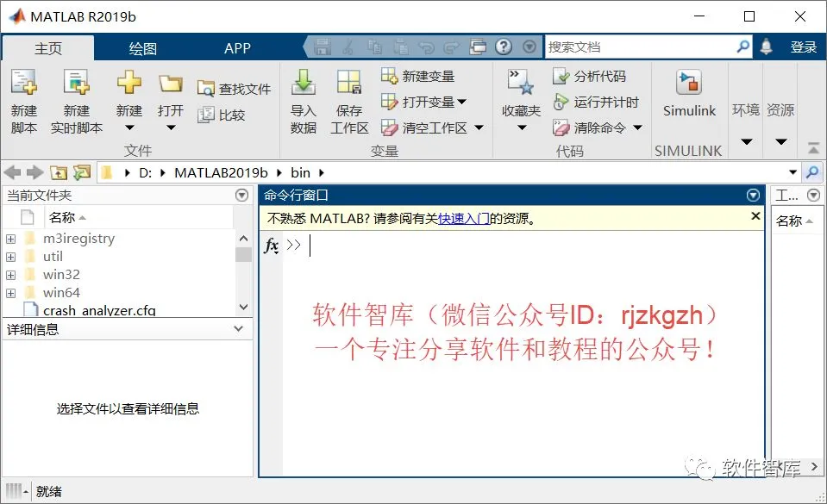The height and width of the screenshot is (504, 827).
Task: Click the magnifier in the documentation search box
Action: tap(743, 47)
